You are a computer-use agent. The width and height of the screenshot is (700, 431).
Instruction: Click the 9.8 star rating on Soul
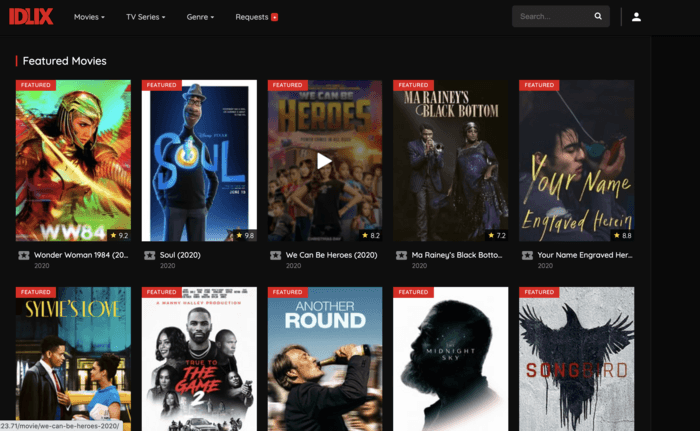click(245, 235)
